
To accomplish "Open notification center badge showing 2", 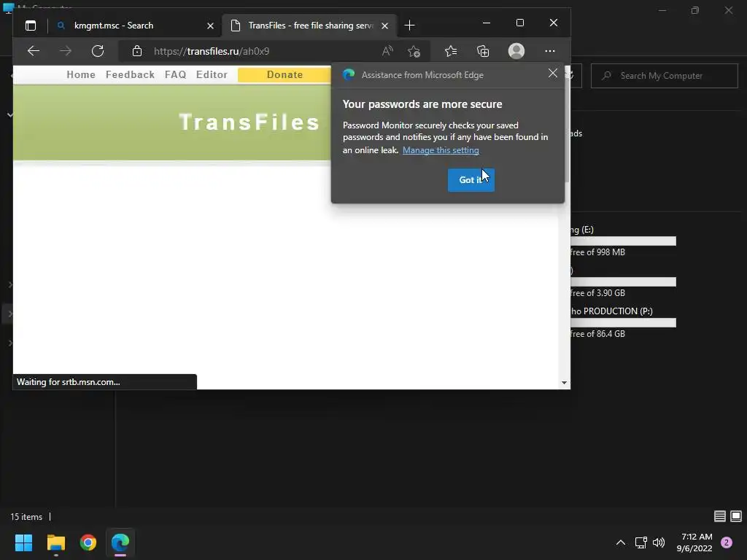I will pos(727,542).
